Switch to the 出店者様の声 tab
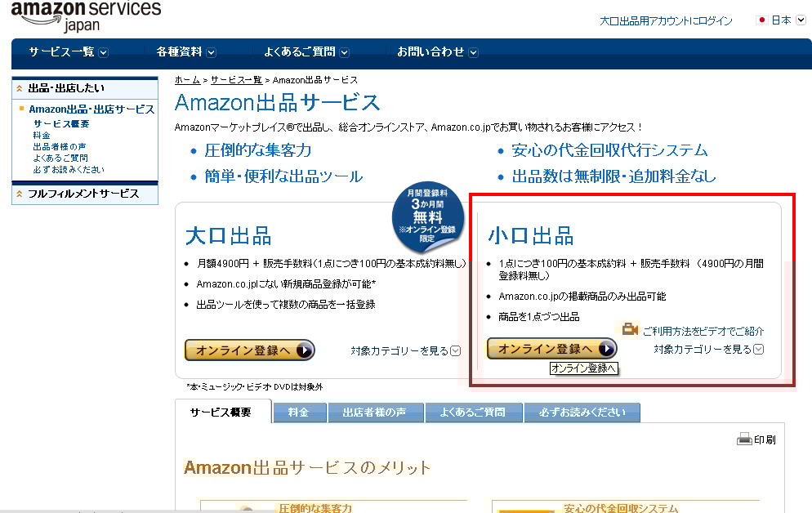This screenshot has width=812, height=513. 376,413
